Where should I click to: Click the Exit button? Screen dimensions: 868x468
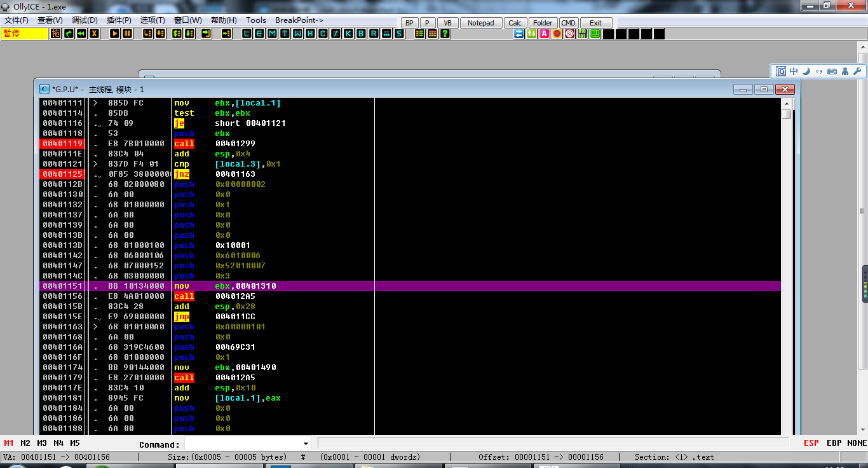pos(595,23)
